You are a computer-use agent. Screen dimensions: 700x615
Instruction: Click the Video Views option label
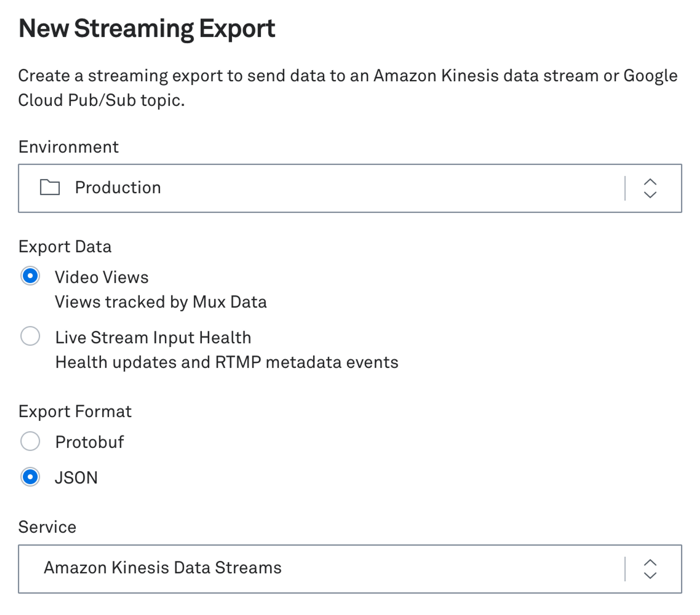102,277
